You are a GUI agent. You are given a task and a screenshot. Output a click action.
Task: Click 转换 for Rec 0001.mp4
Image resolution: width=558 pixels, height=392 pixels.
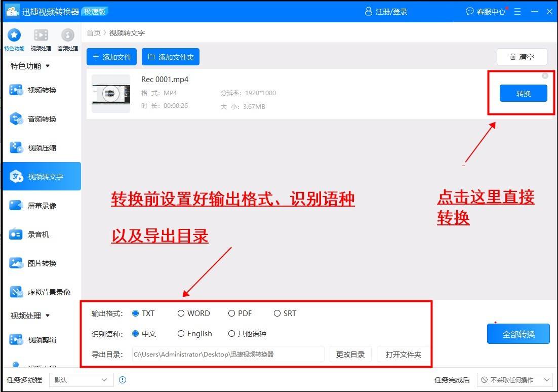(523, 93)
